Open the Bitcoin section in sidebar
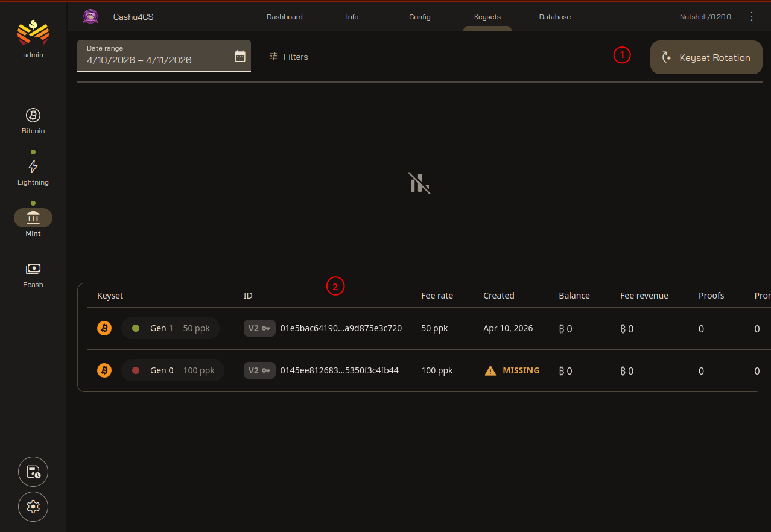771x532 pixels. click(x=33, y=115)
